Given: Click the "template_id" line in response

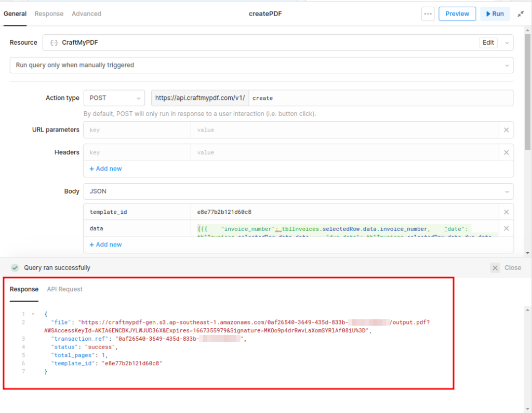Looking at the screenshot, I should tap(107, 364).
